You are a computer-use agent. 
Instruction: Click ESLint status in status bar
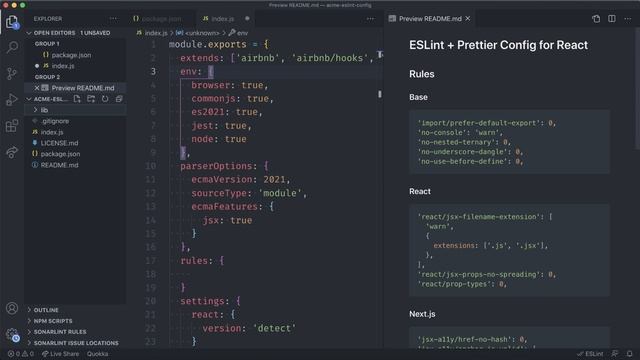click(x=590, y=354)
